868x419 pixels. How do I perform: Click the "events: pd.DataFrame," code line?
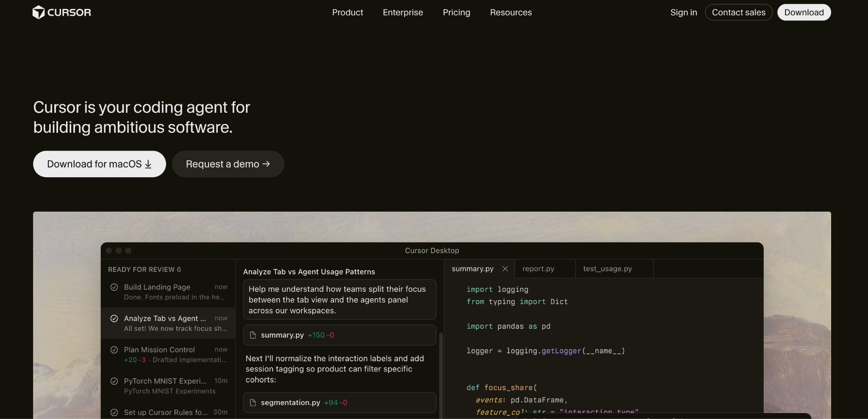pyautogui.click(x=521, y=400)
